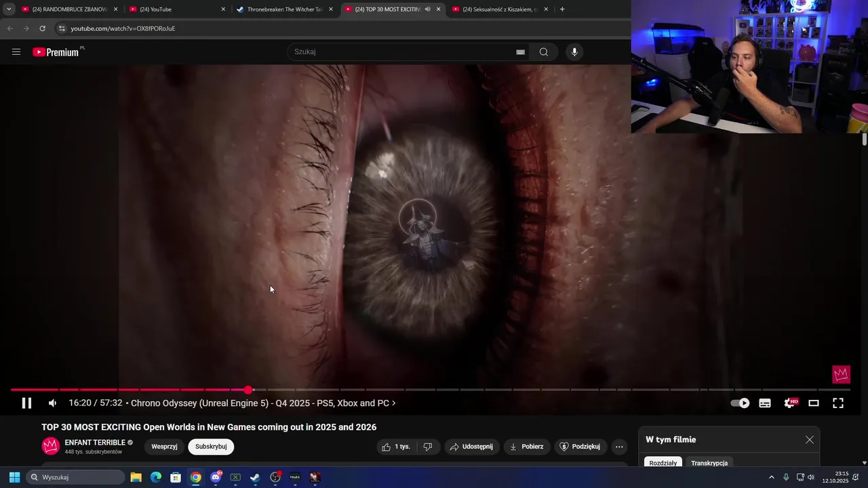Open the ENFANT TERRIBLE channel avatar
The height and width of the screenshot is (488, 868).
(51, 446)
